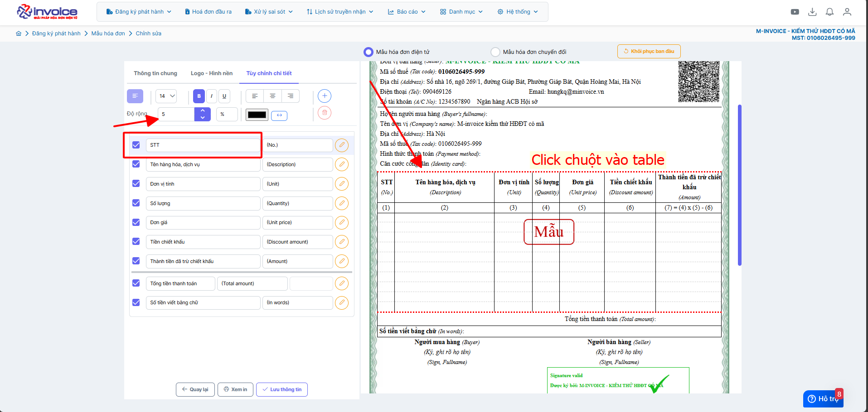
Task: Expand the Hệ thống menu
Action: coord(518,12)
